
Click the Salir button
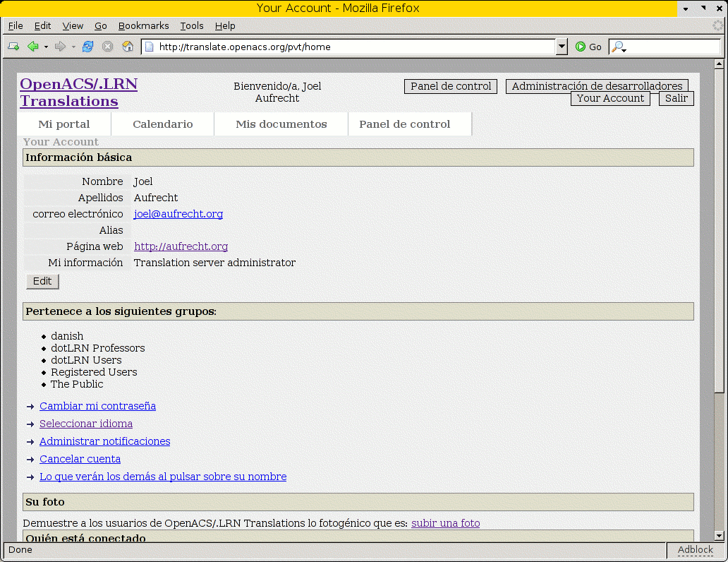676,98
